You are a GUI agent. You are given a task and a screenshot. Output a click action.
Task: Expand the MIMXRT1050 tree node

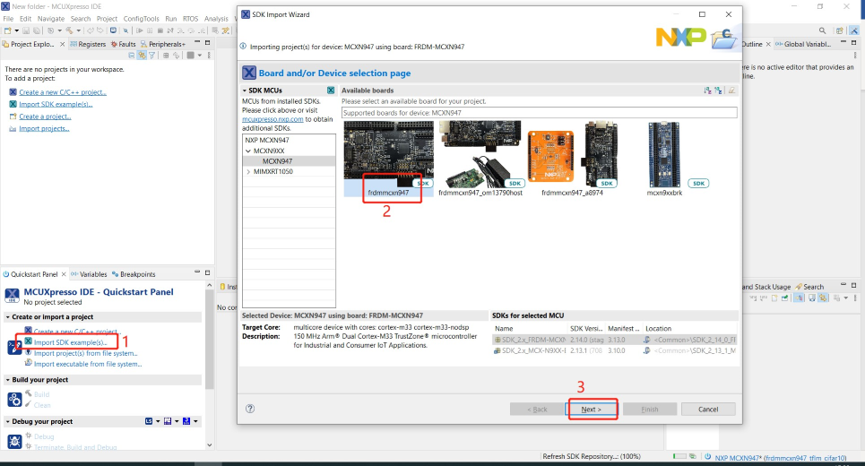[x=248, y=172]
